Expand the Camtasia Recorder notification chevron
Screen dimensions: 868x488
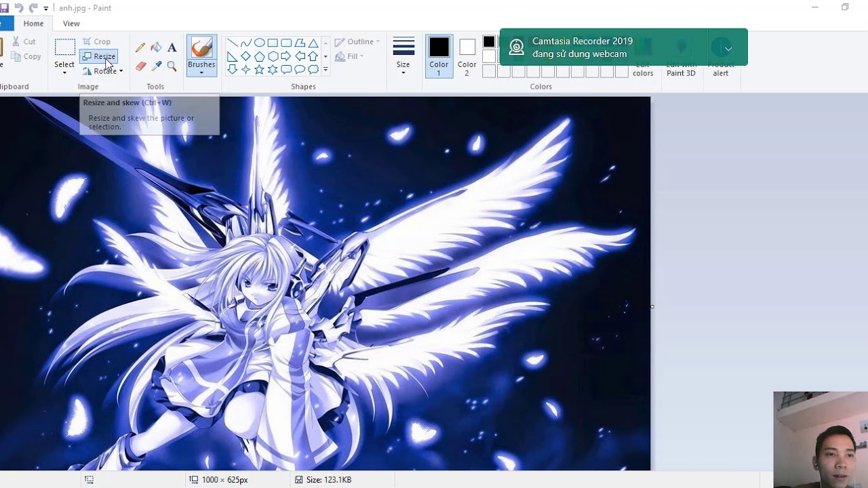pyautogui.click(x=728, y=48)
